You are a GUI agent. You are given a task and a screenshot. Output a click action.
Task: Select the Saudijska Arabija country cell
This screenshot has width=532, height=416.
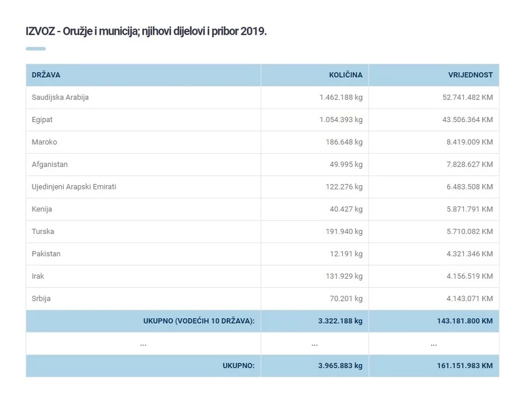point(60,97)
